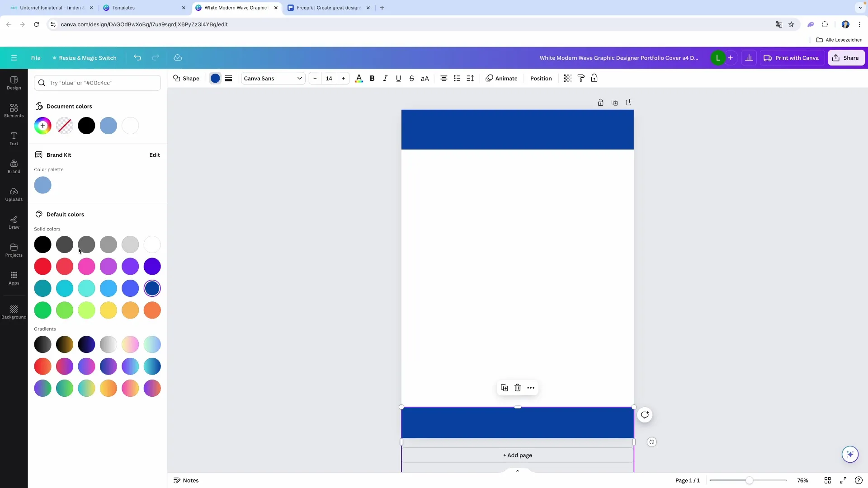Screen dimensions: 868x488
Task: Select the Draw tool in the sidebar
Action: pos(14,222)
